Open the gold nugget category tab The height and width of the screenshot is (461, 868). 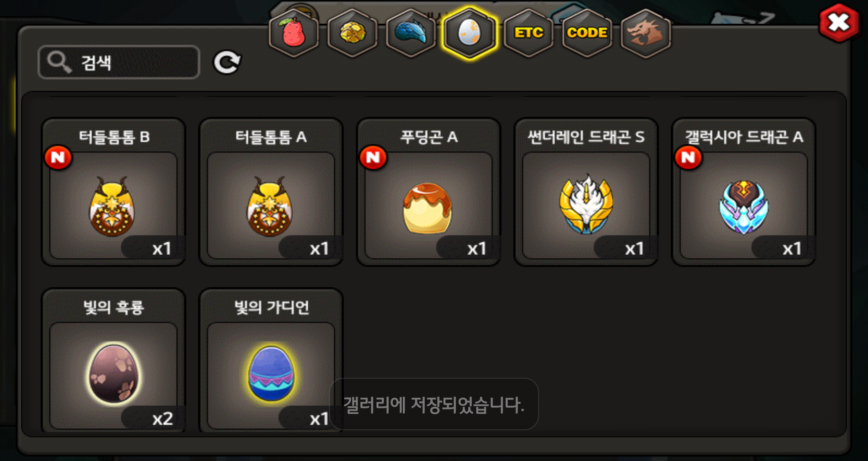click(x=352, y=33)
